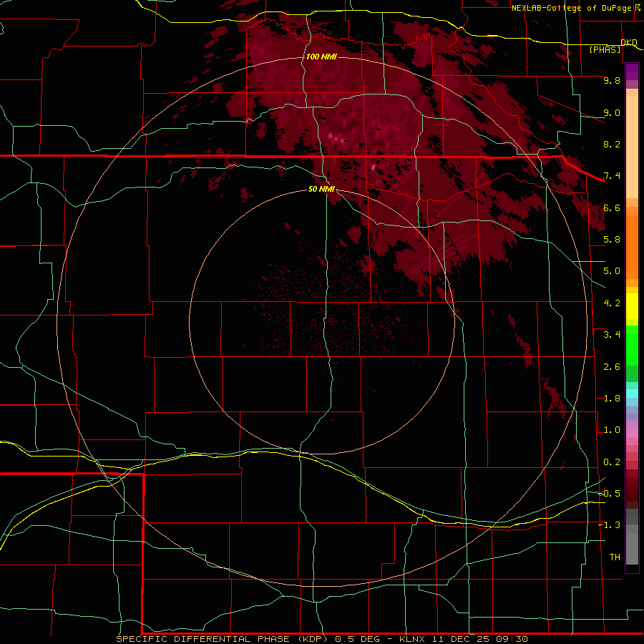Click the pink segment of the color bar

(632, 434)
